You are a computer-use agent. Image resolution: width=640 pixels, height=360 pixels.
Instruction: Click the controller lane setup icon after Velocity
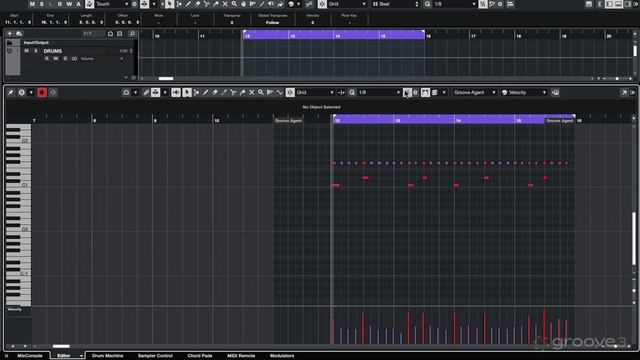[x=556, y=93]
